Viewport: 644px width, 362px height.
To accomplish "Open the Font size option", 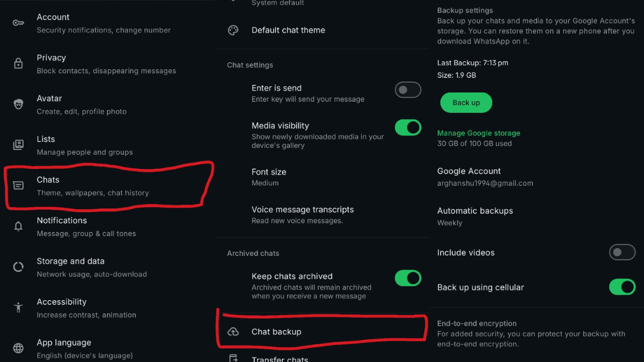I will [269, 177].
